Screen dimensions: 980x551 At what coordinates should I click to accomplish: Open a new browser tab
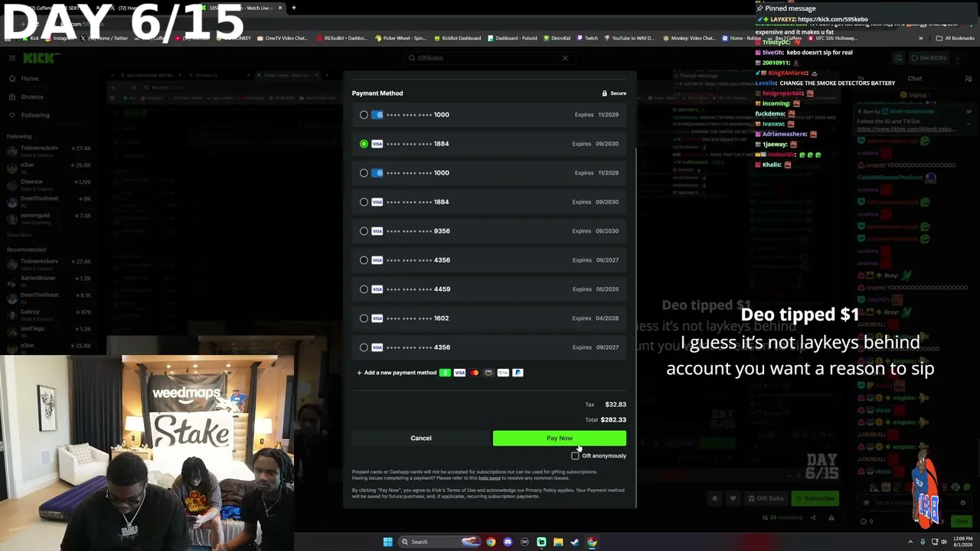tap(294, 8)
